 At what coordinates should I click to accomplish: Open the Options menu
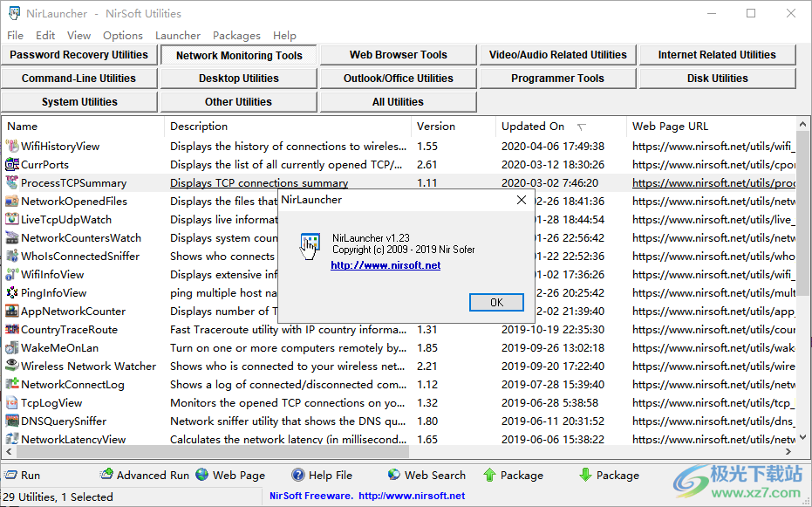click(122, 36)
